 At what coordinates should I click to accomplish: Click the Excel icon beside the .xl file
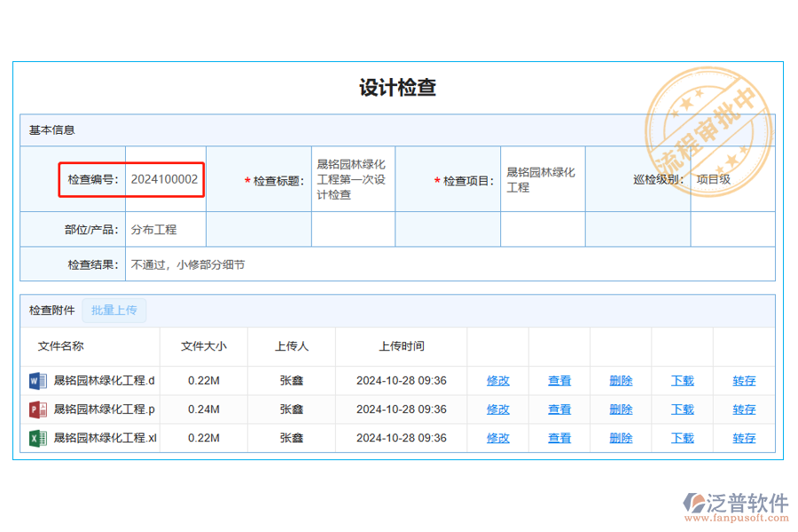(x=38, y=438)
